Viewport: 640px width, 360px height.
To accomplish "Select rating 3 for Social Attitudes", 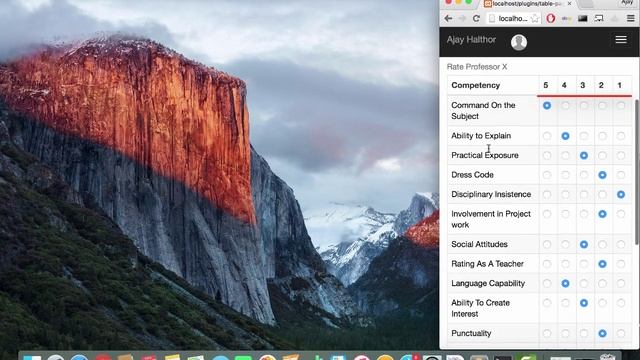I will point(584,244).
